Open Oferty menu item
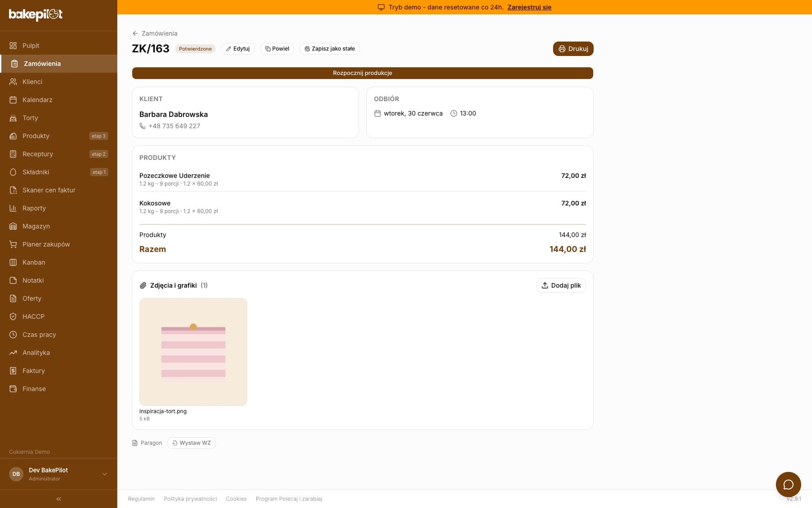Screen dimensions: 812x508 pyautogui.click(x=59, y=298)
